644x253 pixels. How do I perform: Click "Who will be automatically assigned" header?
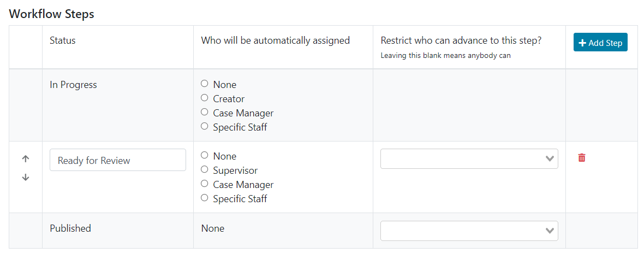click(x=275, y=40)
